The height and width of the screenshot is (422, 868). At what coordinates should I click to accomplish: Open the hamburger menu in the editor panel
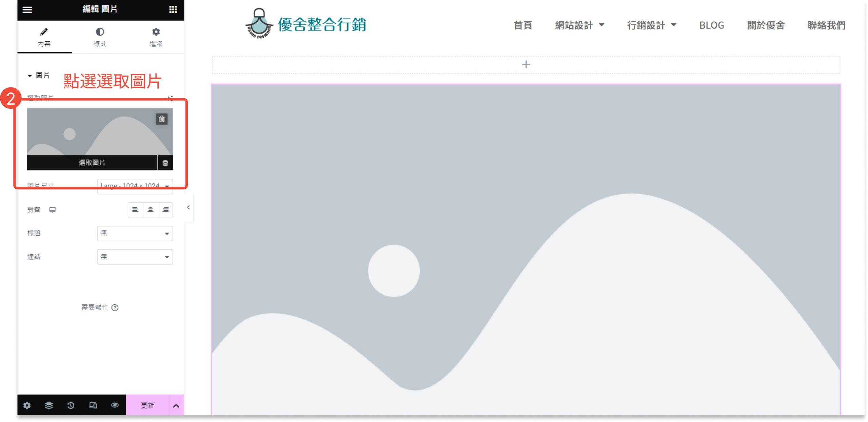[x=27, y=9]
